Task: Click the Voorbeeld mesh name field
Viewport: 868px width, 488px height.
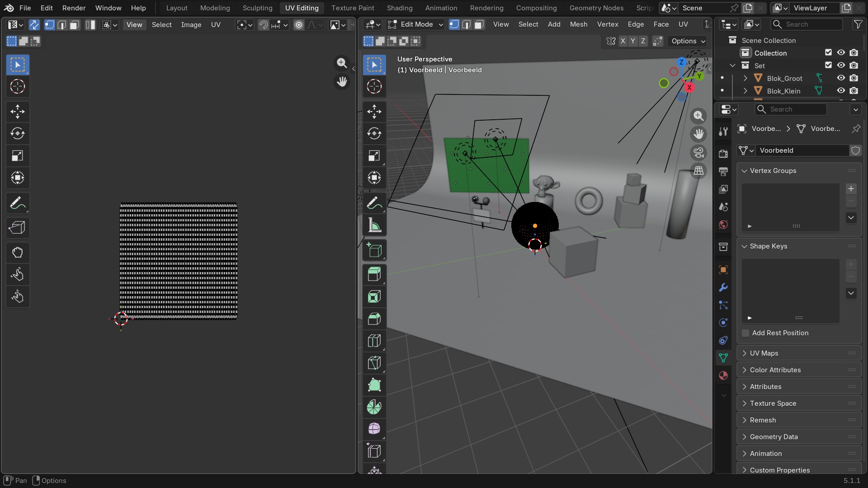Action: pyautogui.click(x=802, y=150)
